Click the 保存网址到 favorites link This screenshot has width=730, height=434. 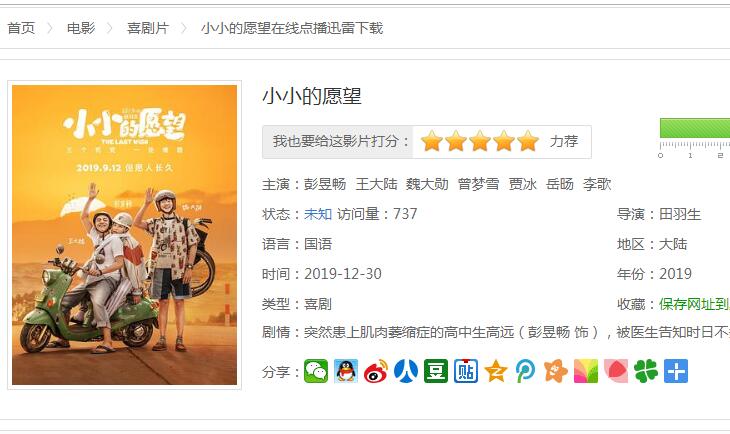point(694,304)
